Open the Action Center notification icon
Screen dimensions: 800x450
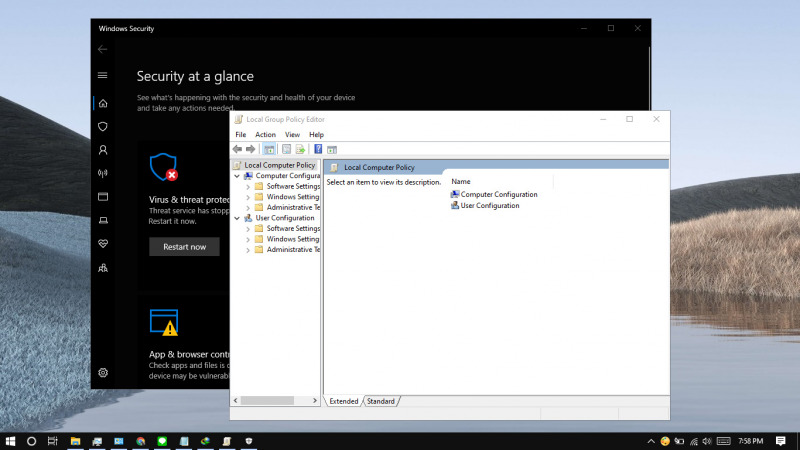pyautogui.click(x=781, y=441)
